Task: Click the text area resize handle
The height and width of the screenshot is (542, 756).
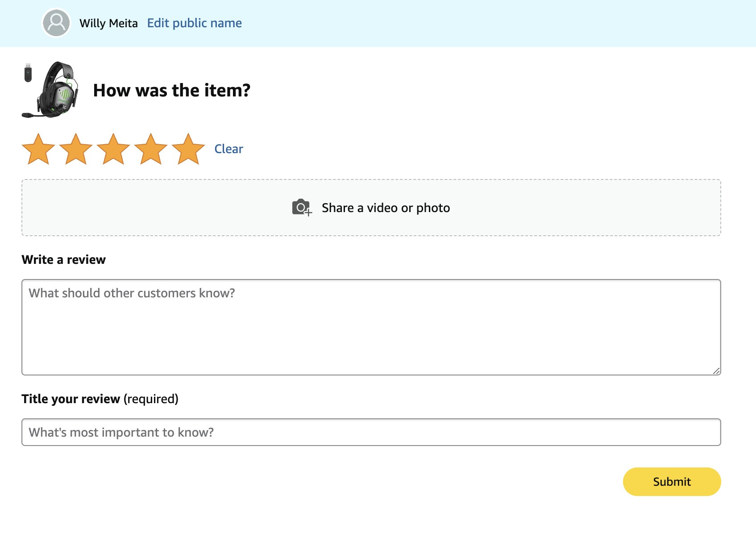Action: [x=716, y=371]
